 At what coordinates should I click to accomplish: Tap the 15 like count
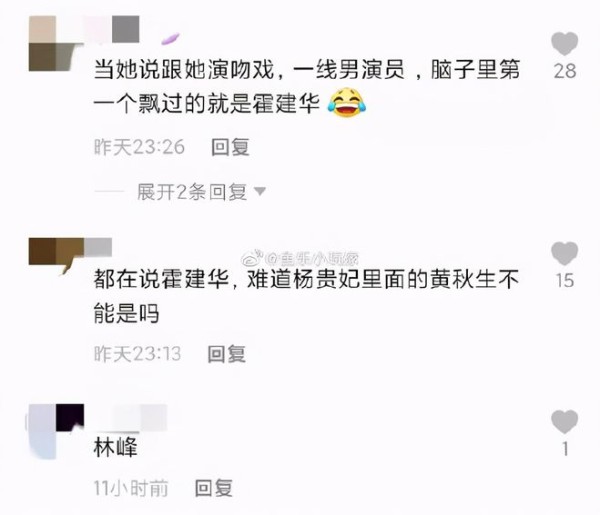[565, 280]
